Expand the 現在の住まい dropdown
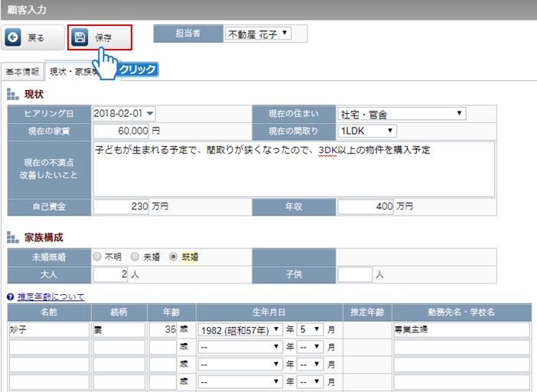 (402, 113)
